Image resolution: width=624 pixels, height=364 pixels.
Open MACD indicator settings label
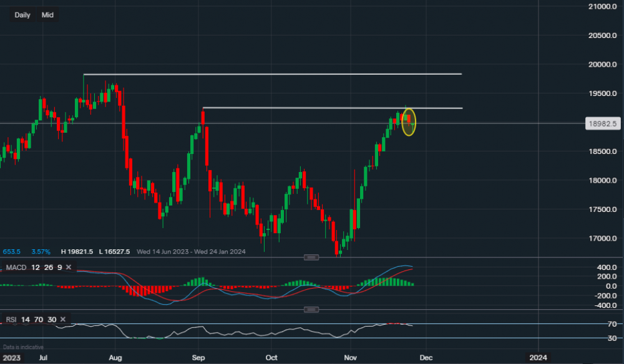click(x=15, y=267)
